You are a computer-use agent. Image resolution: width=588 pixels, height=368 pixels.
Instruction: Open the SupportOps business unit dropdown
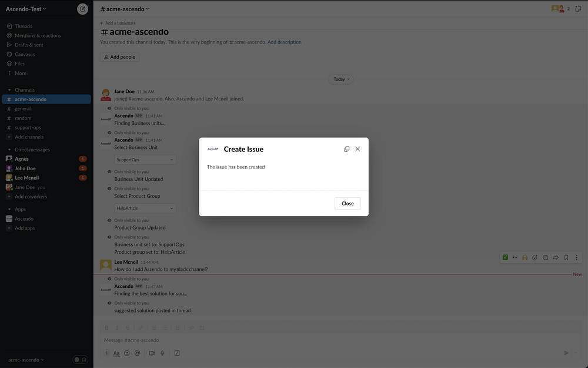(145, 160)
